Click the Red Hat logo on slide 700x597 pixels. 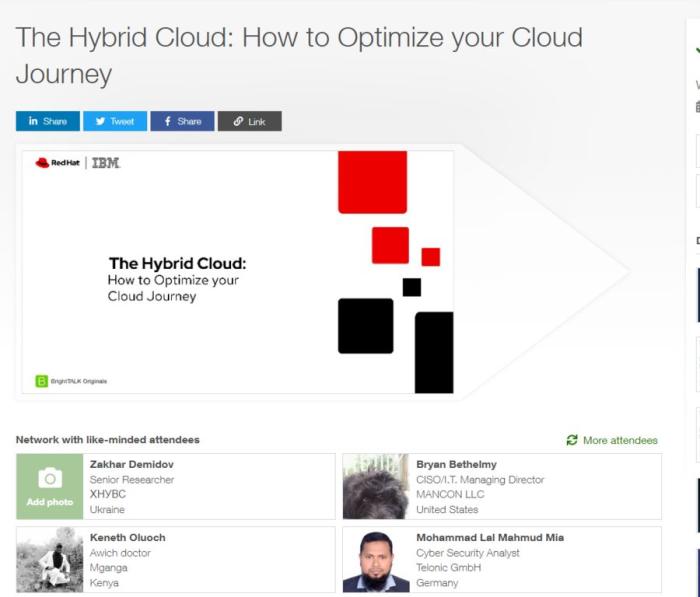click(58, 163)
